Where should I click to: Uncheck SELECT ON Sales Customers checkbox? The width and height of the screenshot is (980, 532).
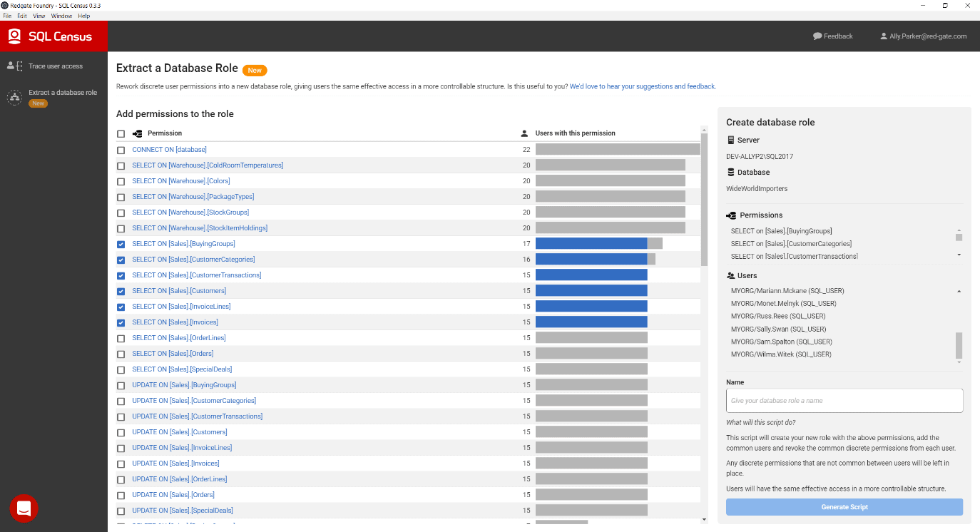(x=121, y=292)
